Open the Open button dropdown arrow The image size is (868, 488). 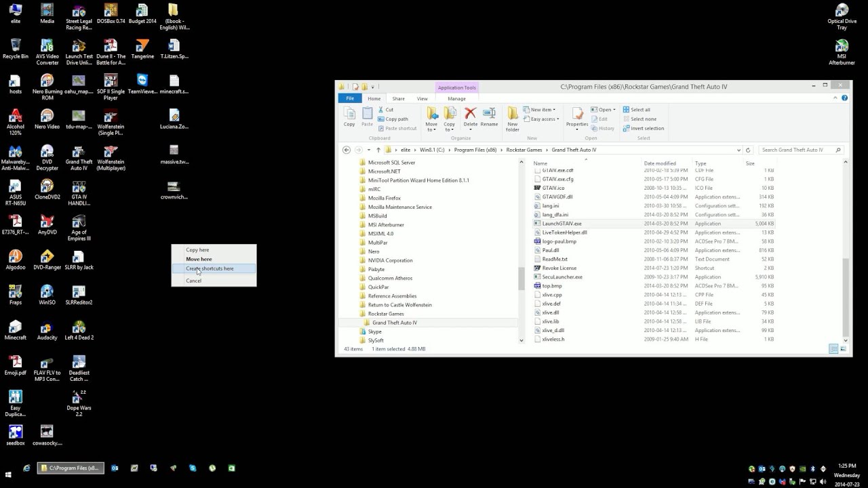coord(614,110)
